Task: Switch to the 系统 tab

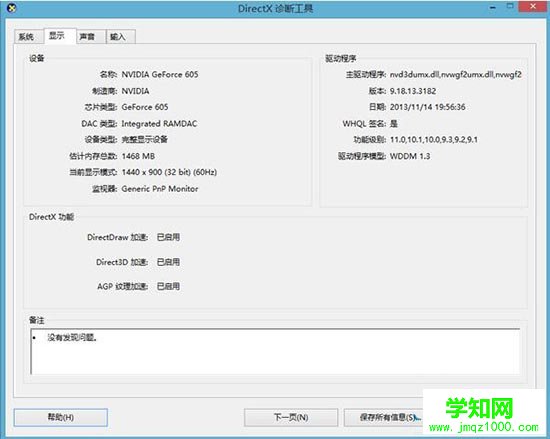Action: click(29, 36)
